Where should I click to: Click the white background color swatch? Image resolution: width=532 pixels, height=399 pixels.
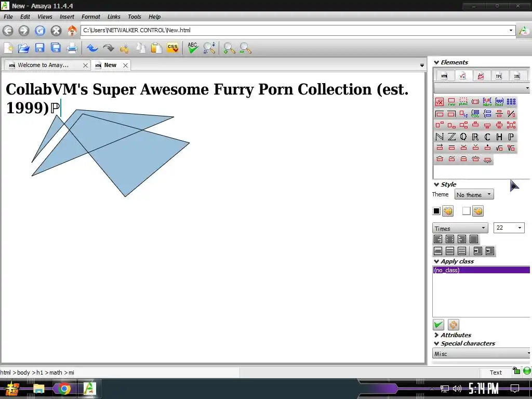pyautogui.click(x=466, y=211)
